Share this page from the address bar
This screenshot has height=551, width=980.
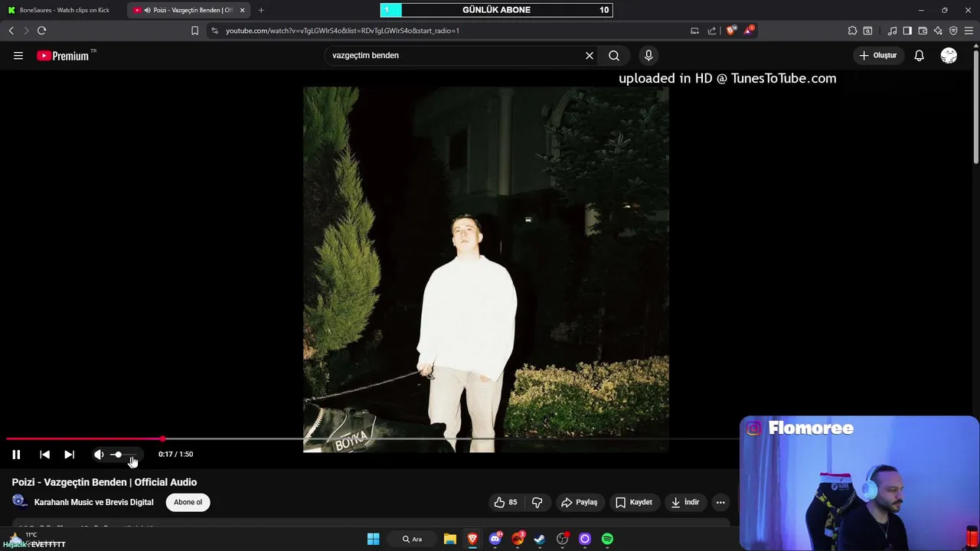click(712, 31)
